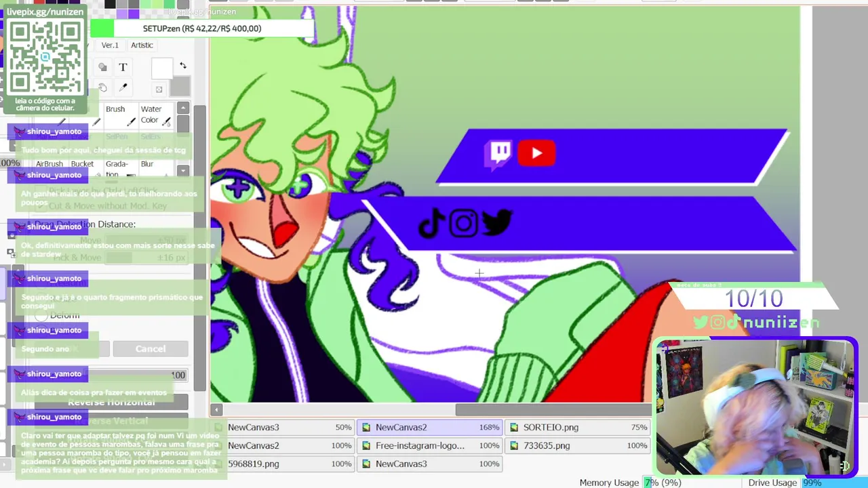Click the YouTube logo on the canvas
Image resolution: width=868 pixels, height=488 pixels.
pos(536,153)
